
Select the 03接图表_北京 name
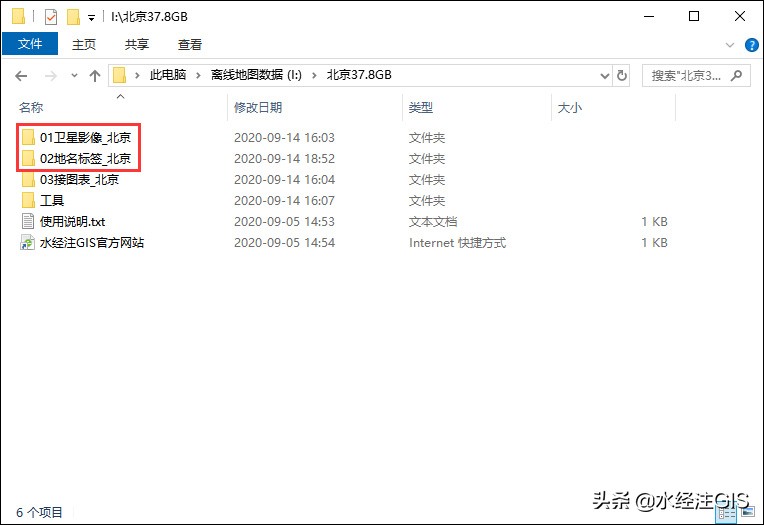(79, 180)
